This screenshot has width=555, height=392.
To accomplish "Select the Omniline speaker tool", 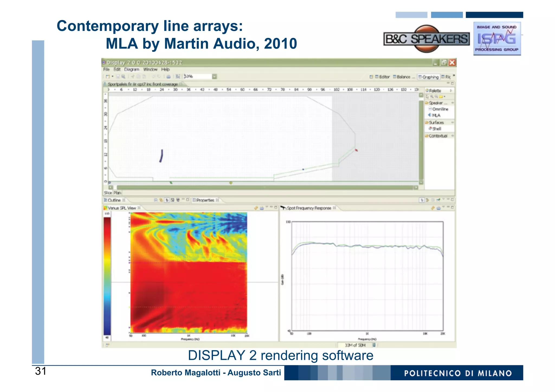I will 440,109.
